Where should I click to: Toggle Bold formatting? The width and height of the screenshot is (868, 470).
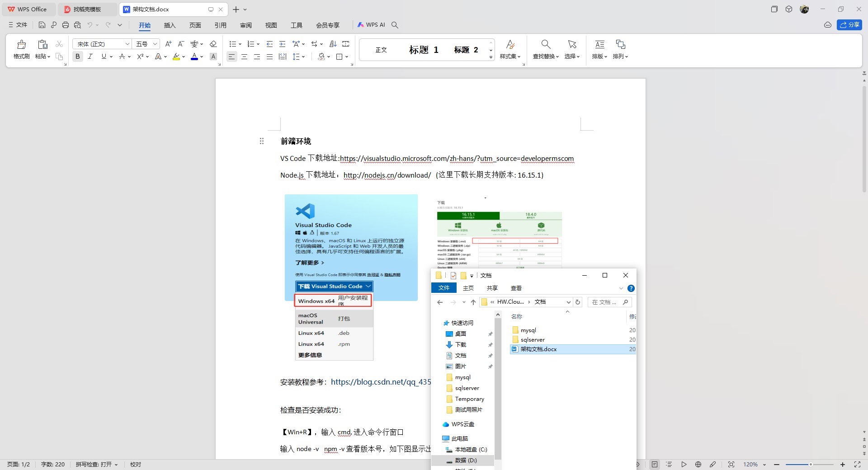click(x=78, y=56)
